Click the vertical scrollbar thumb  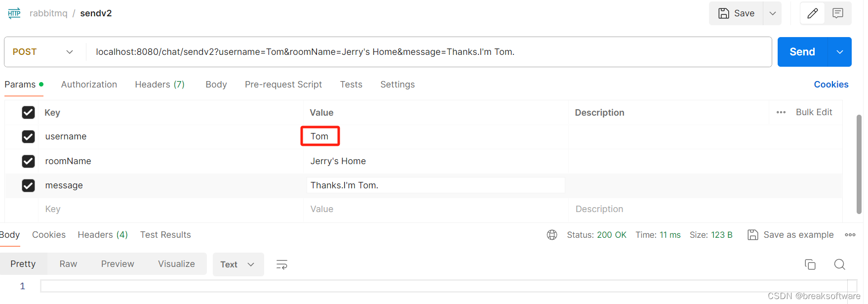coord(859,163)
